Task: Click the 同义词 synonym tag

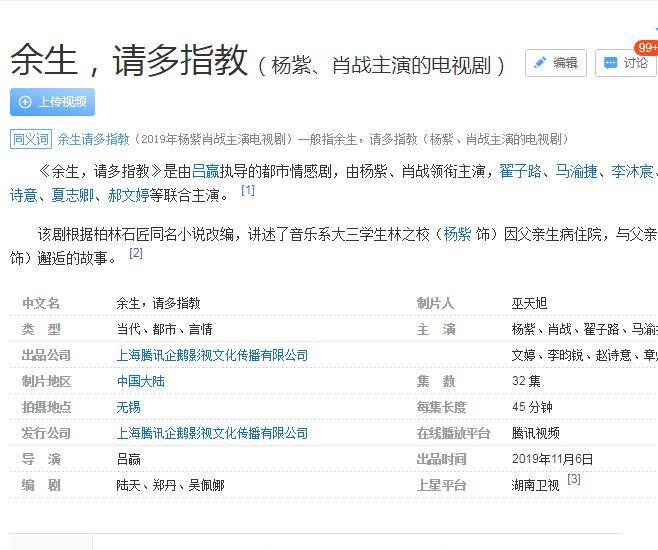Action: (x=30, y=139)
